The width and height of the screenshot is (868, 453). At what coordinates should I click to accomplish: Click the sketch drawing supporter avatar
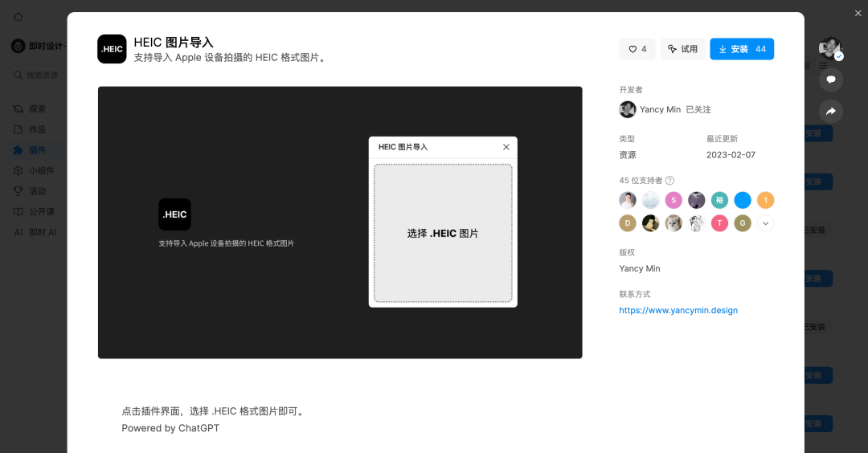click(696, 223)
